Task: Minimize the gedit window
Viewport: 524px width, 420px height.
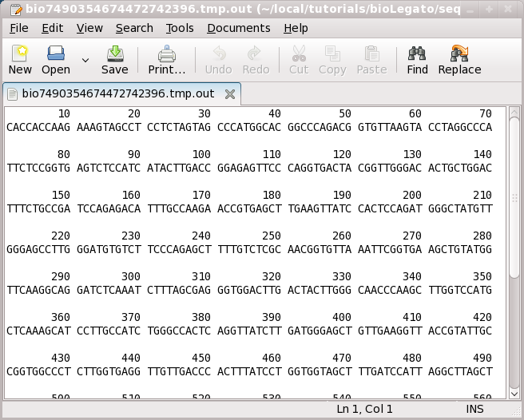Action: (470, 10)
